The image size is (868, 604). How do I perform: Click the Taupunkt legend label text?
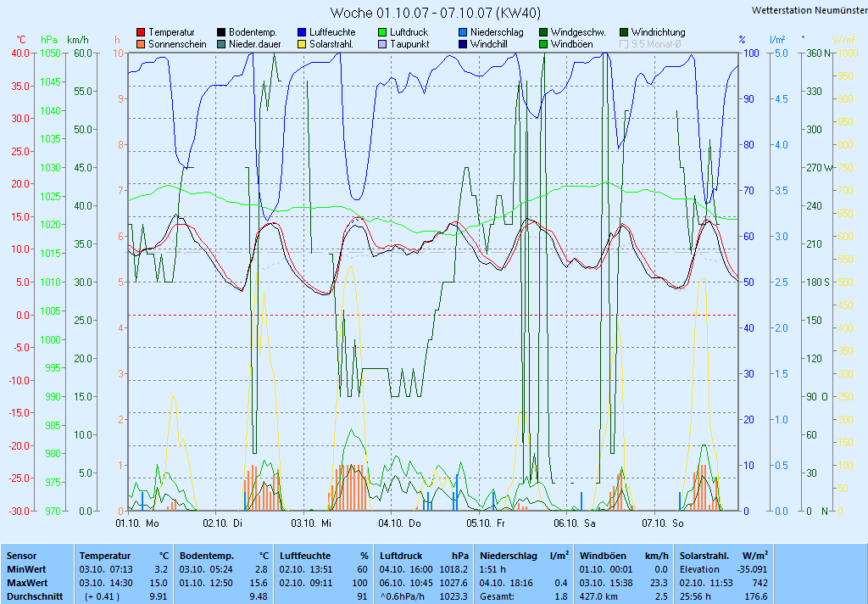tap(409, 44)
